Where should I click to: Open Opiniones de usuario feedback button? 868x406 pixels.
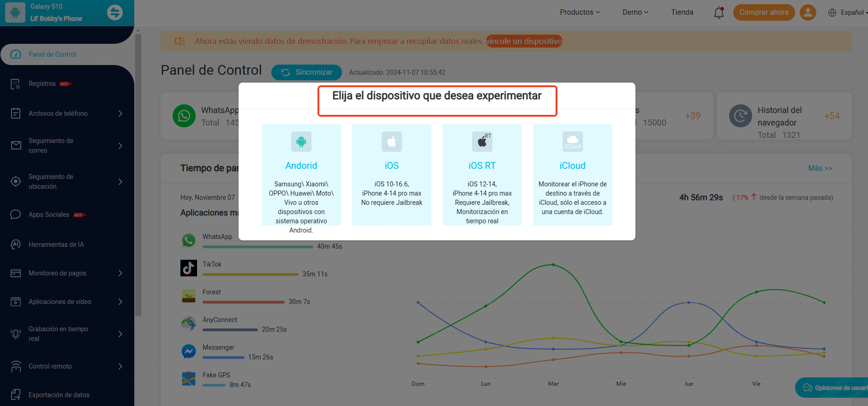[832, 388]
